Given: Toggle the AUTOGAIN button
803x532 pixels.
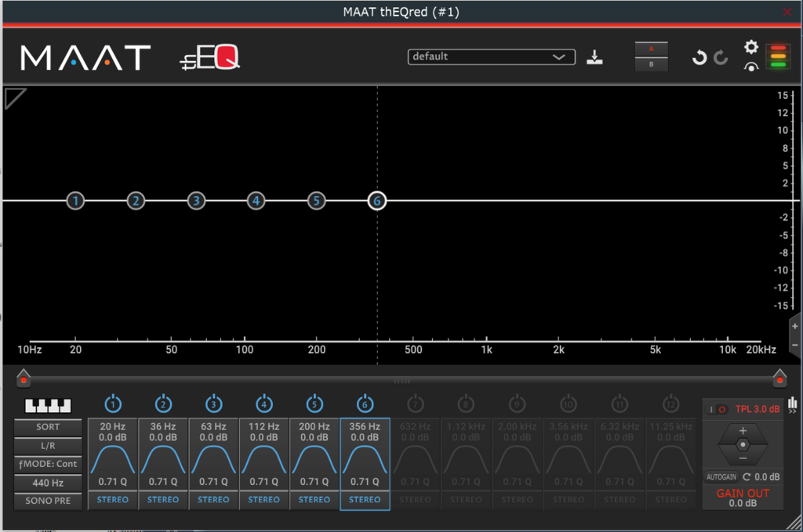Looking at the screenshot, I should click(721, 476).
